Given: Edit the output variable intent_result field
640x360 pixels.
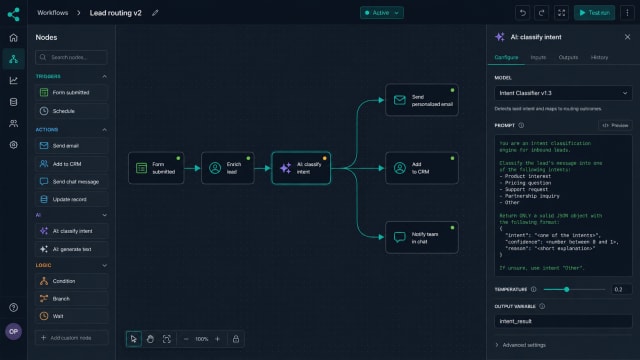Looking at the screenshot, I should coord(563,321).
